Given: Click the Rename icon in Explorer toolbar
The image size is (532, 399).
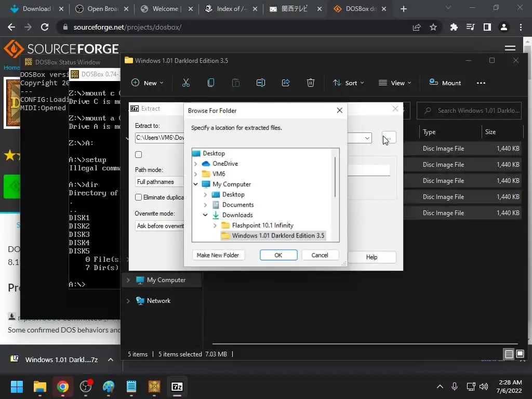Looking at the screenshot, I should pos(261,83).
